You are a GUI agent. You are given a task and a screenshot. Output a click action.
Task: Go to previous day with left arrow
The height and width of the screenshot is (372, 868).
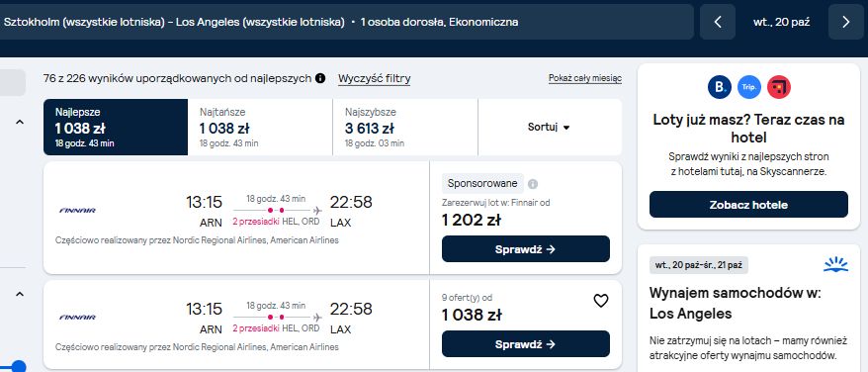point(718,22)
